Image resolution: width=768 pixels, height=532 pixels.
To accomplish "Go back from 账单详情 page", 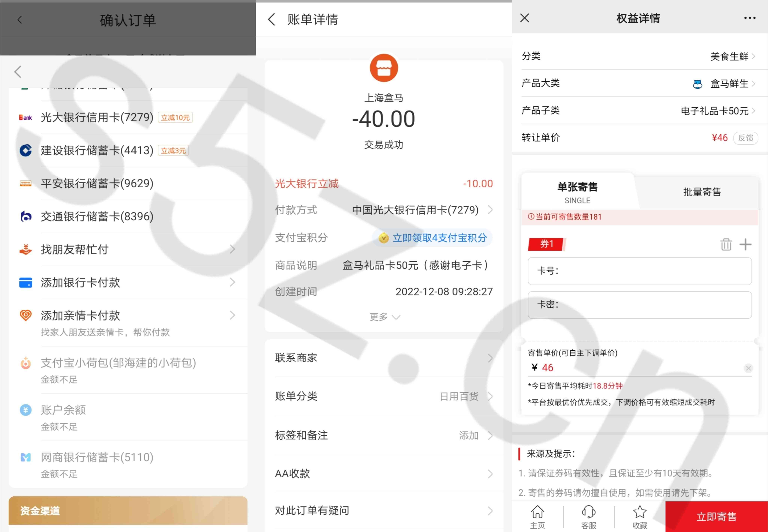I will click(x=272, y=19).
